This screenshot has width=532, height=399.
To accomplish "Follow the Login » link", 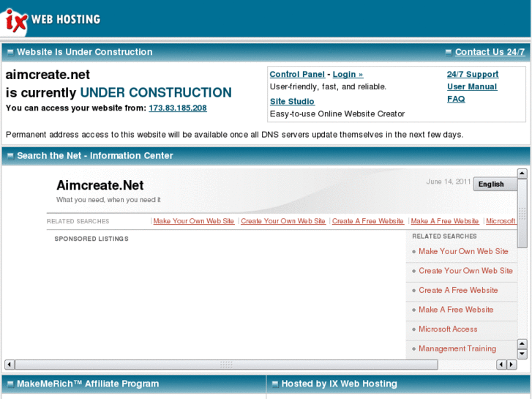I will tap(348, 75).
